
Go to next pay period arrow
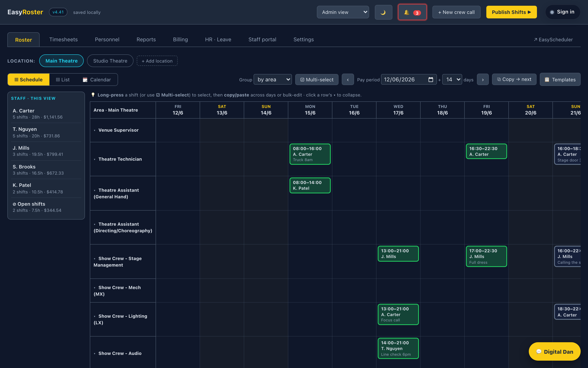coord(483,80)
